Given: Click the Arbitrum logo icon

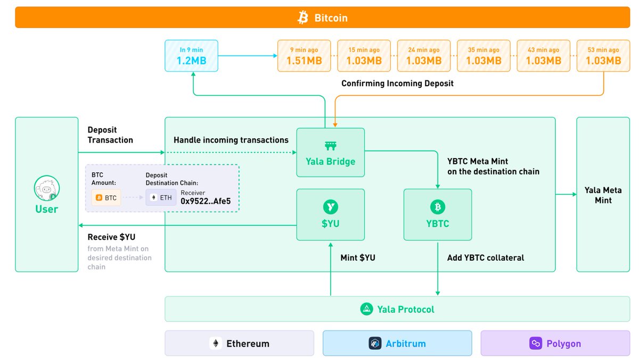Looking at the screenshot, I should (375, 343).
